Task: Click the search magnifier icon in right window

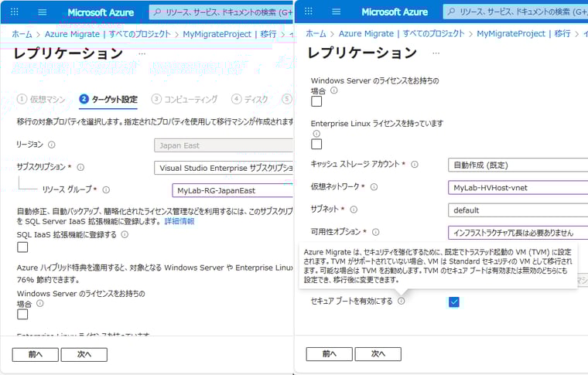Action: coord(452,12)
